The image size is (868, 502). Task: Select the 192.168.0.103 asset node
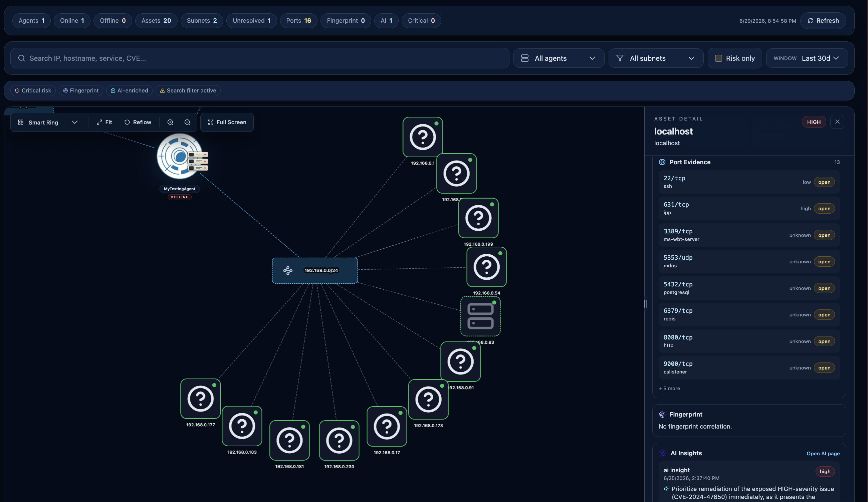(x=242, y=426)
